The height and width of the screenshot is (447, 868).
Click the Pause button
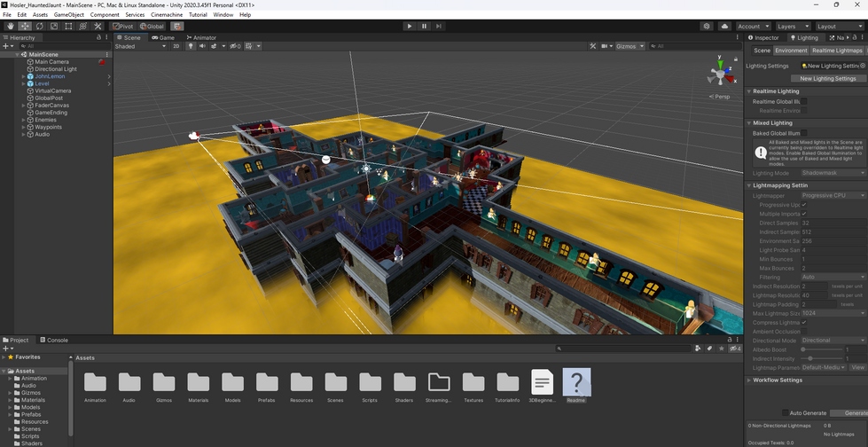424,26
